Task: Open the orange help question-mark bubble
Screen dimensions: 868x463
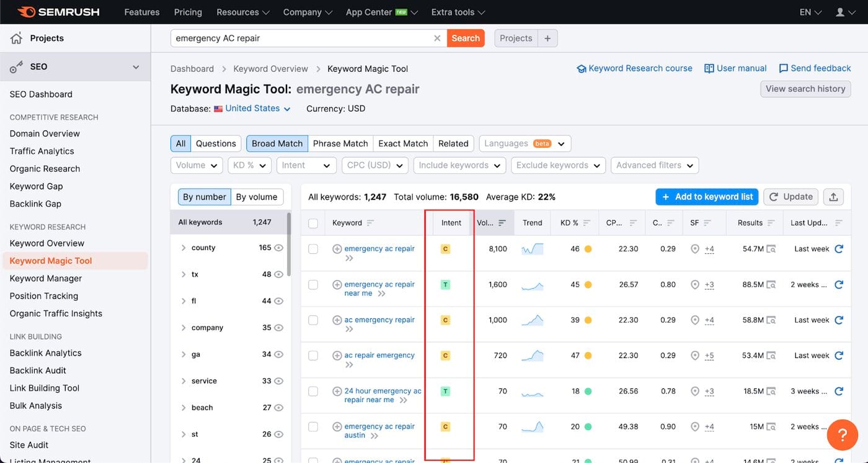Action: point(843,434)
